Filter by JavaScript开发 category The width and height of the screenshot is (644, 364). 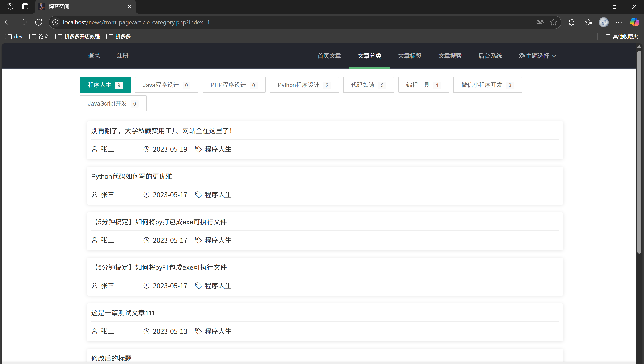point(113,103)
